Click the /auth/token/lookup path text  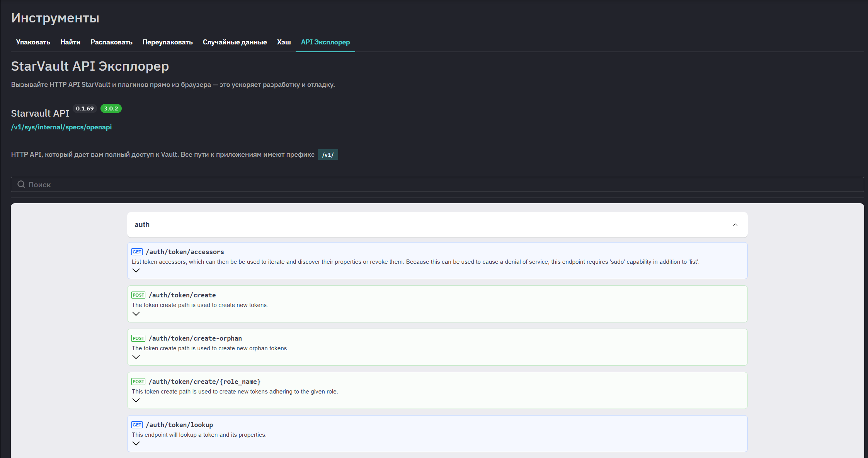[179, 425]
